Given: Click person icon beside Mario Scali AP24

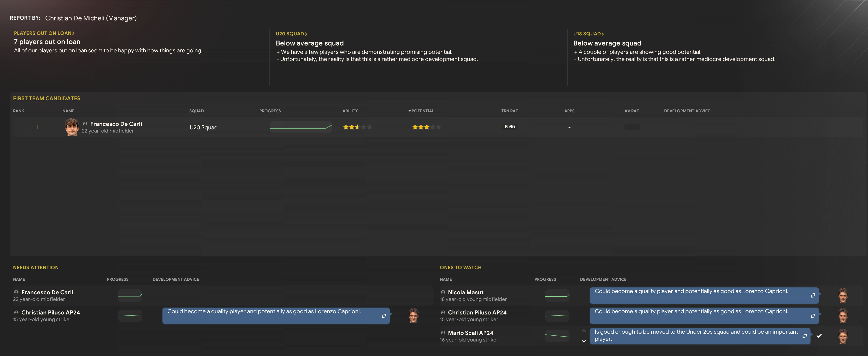Looking at the screenshot, I should click(443, 333).
